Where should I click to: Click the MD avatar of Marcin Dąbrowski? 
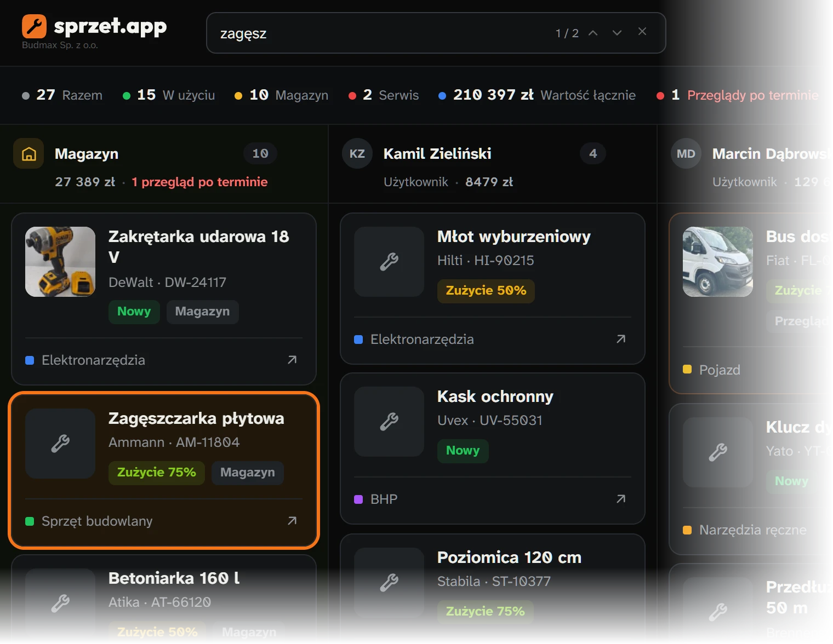(x=686, y=154)
